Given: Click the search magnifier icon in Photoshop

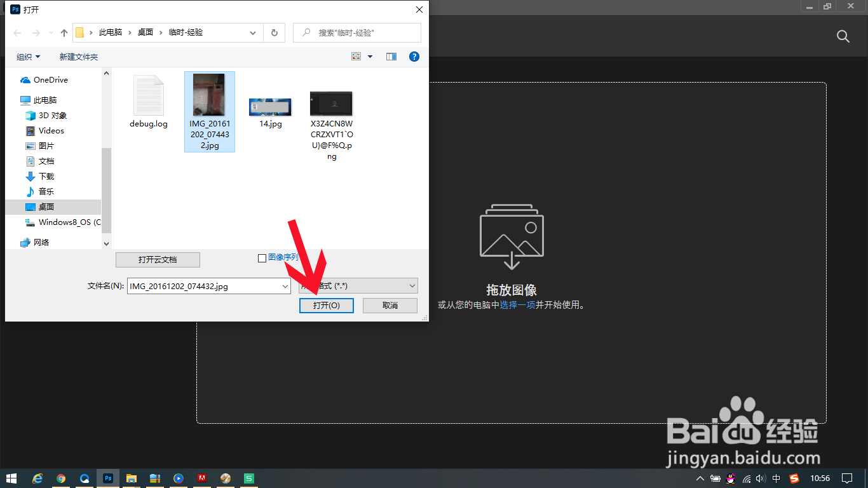Looking at the screenshot, I should [x=843, y=36].
